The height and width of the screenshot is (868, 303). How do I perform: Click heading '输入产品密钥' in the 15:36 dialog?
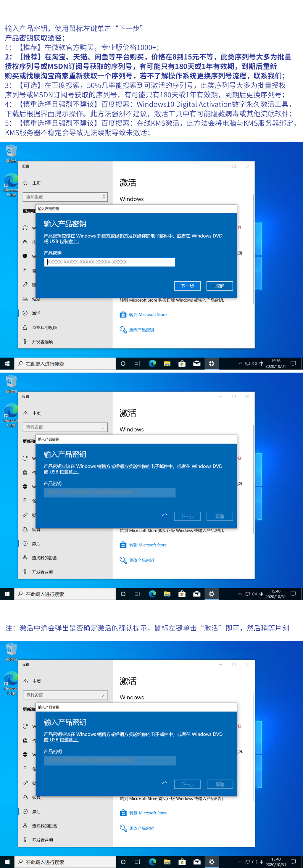(x=65, y=224)
